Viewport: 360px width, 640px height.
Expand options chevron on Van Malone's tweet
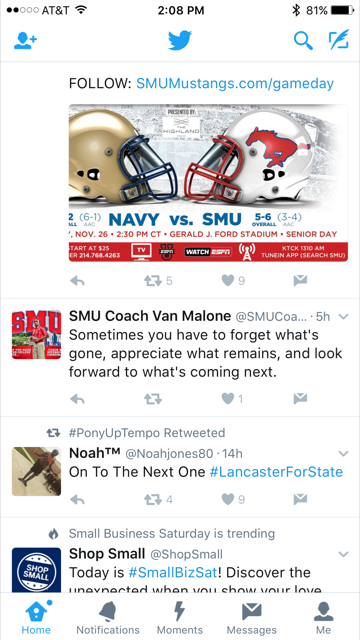click(344, 316)
